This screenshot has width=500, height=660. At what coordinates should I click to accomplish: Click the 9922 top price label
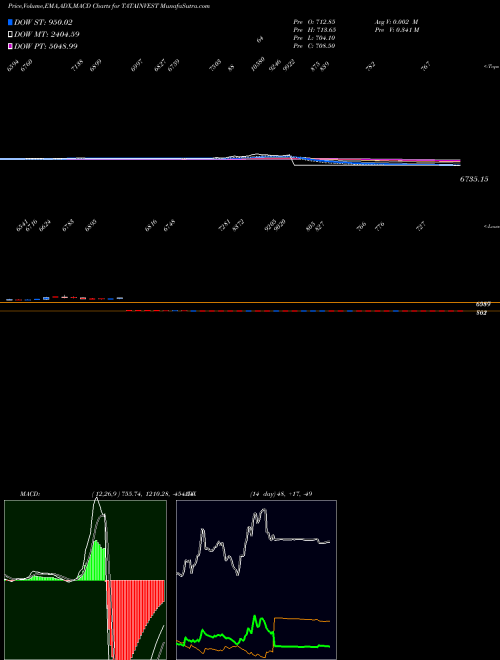pos(289,66)
